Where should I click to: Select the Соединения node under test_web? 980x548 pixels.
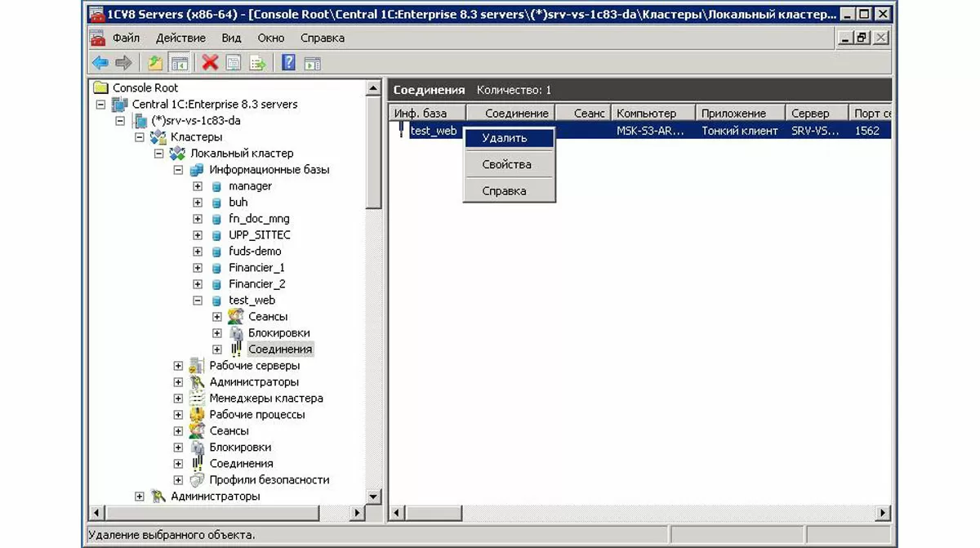coord(280,349)
